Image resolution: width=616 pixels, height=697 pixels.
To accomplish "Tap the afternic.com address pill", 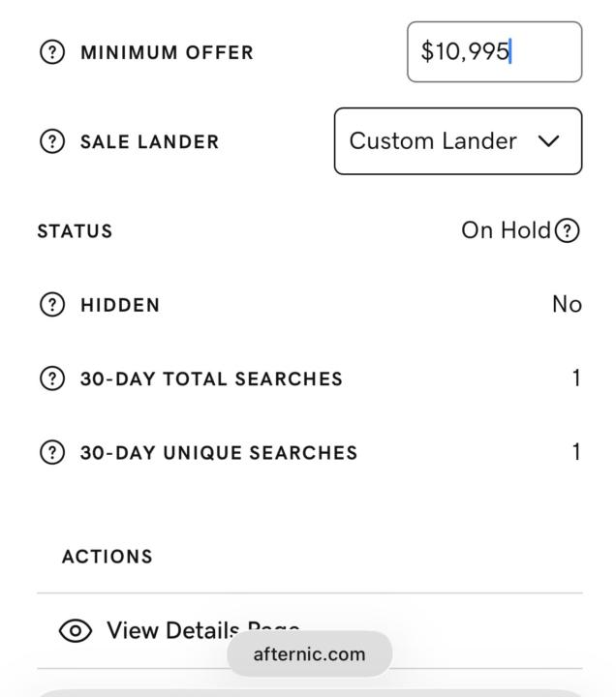I will point(309,654).
